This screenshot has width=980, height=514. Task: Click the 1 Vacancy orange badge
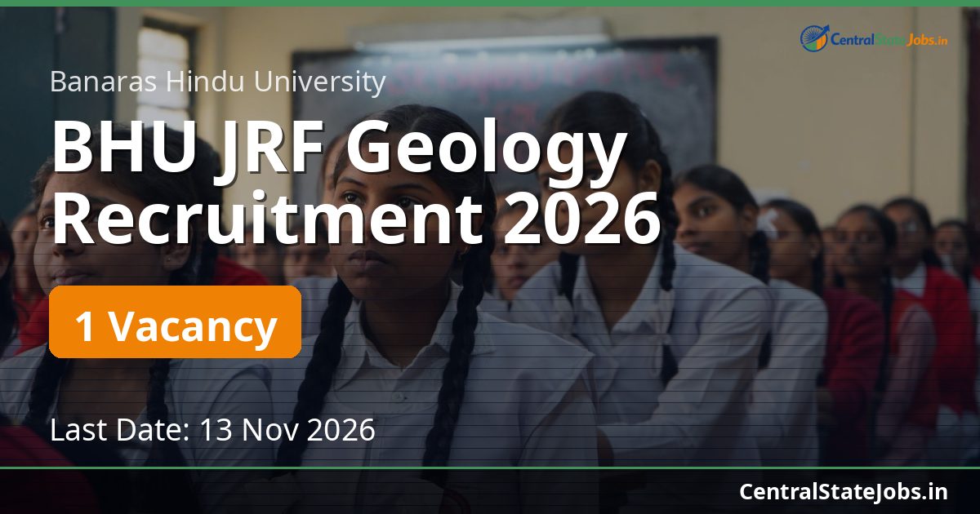pos(175,322)
